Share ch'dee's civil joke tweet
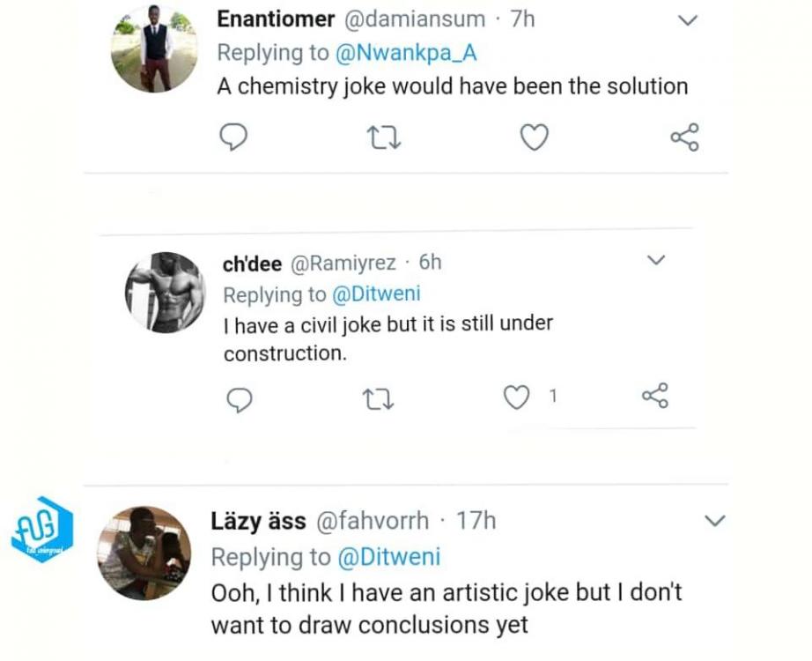 click(x=655, y=397)
